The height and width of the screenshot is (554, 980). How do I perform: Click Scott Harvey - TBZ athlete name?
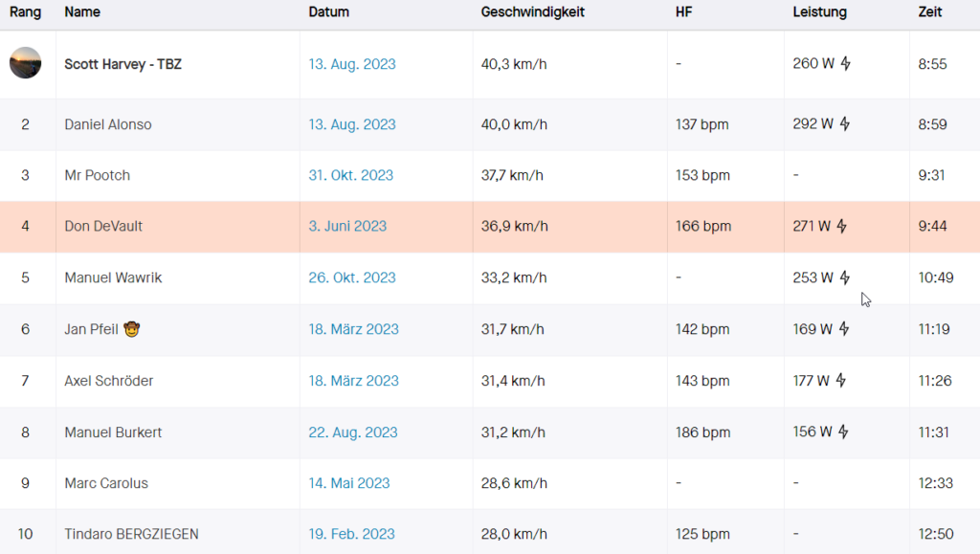[122, 64]
